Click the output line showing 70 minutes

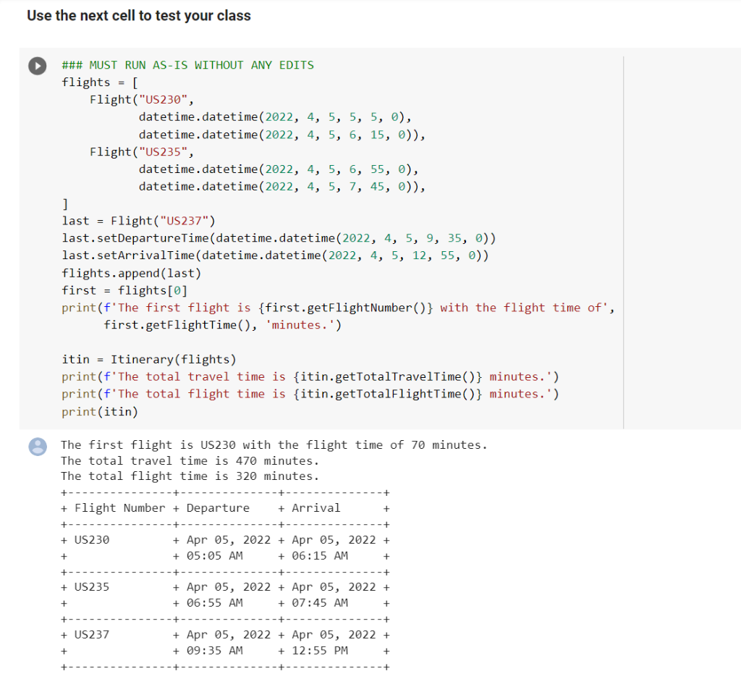coord(275,444)
